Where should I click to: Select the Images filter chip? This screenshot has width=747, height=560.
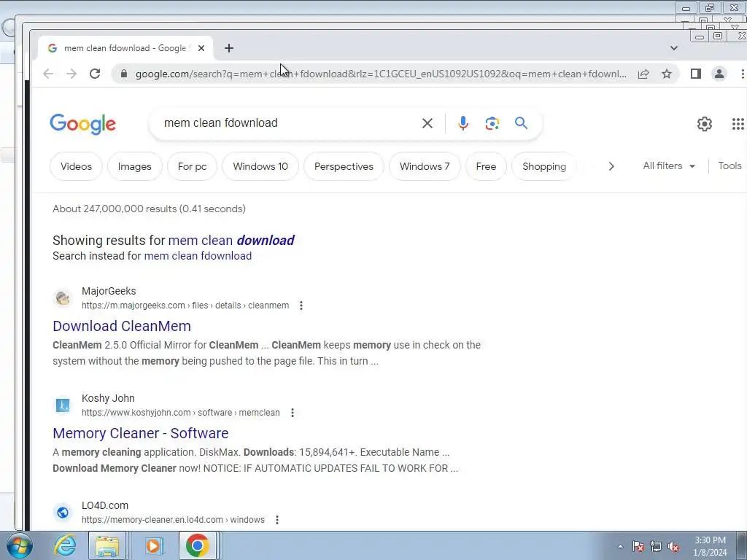click(x=135, y=166)
